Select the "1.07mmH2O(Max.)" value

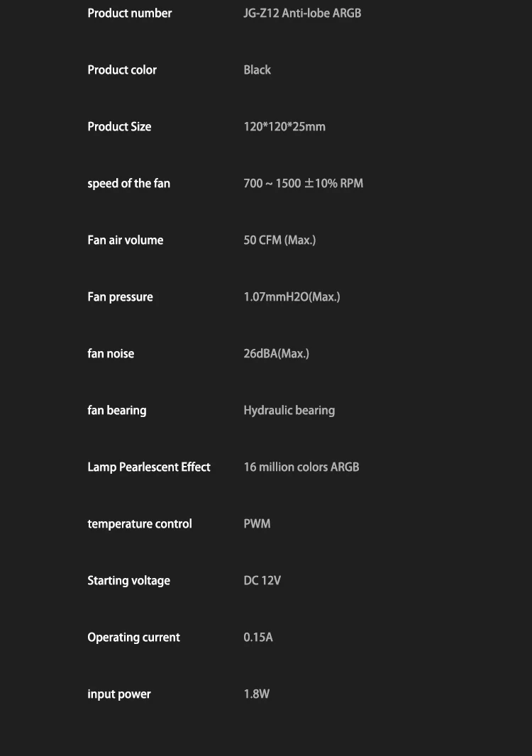point(292,297)
